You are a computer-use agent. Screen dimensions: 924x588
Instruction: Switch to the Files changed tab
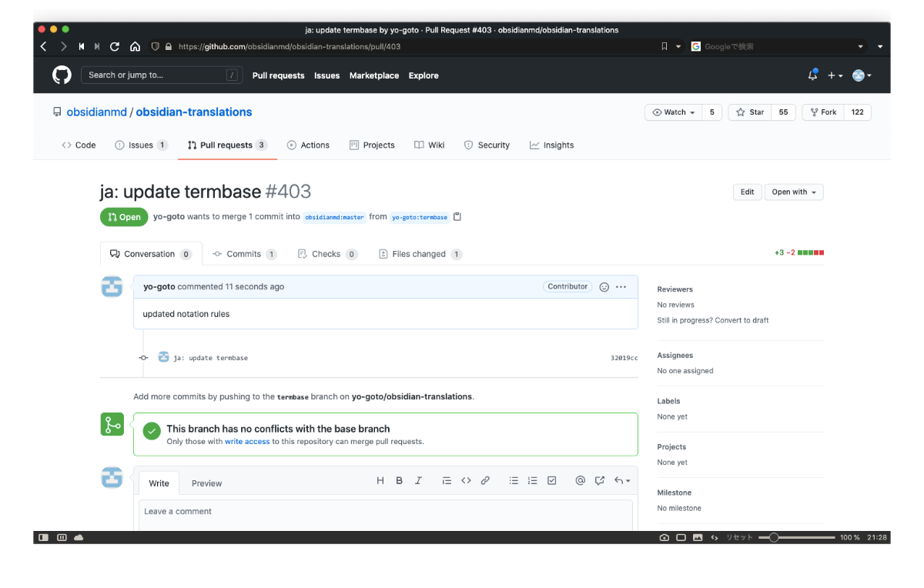pos(420,254)
